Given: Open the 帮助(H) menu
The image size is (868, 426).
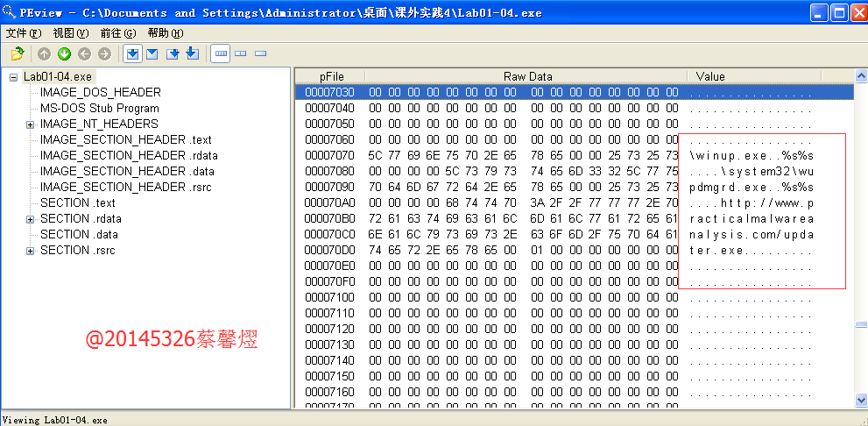Looking at the screenshot, I should [x=165, y=33].
